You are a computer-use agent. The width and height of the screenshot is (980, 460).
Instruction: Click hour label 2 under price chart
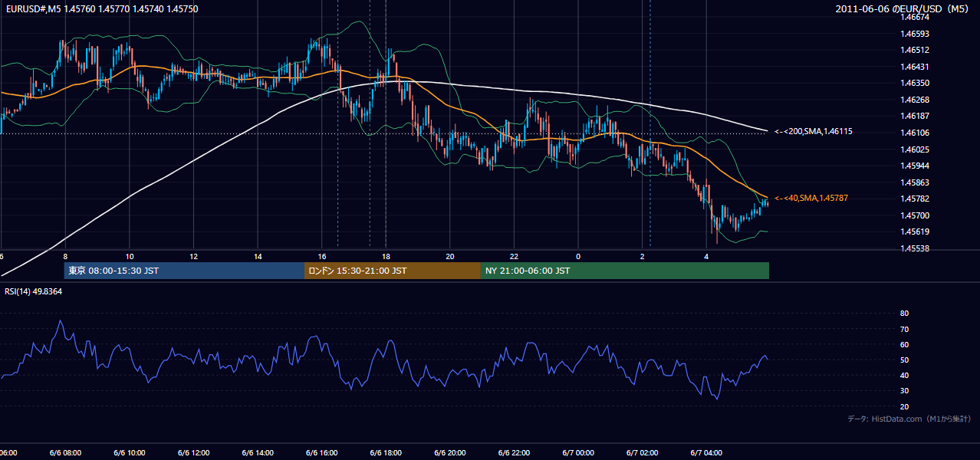(643, 256)
